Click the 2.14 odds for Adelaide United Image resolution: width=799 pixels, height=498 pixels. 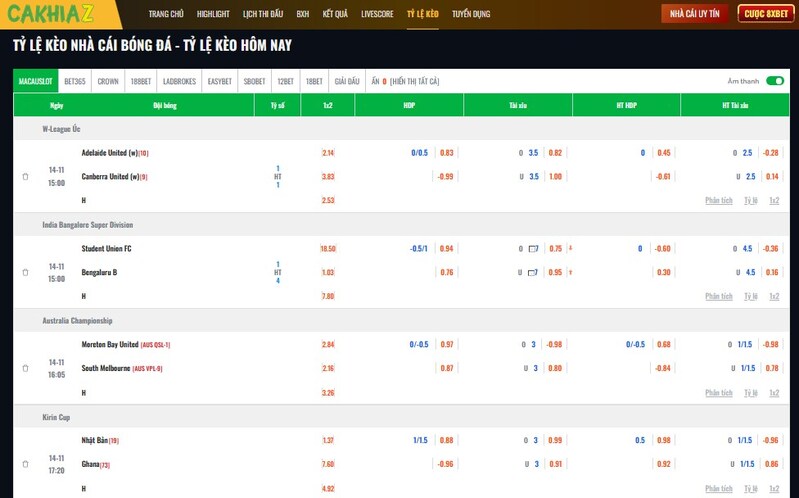328,153
